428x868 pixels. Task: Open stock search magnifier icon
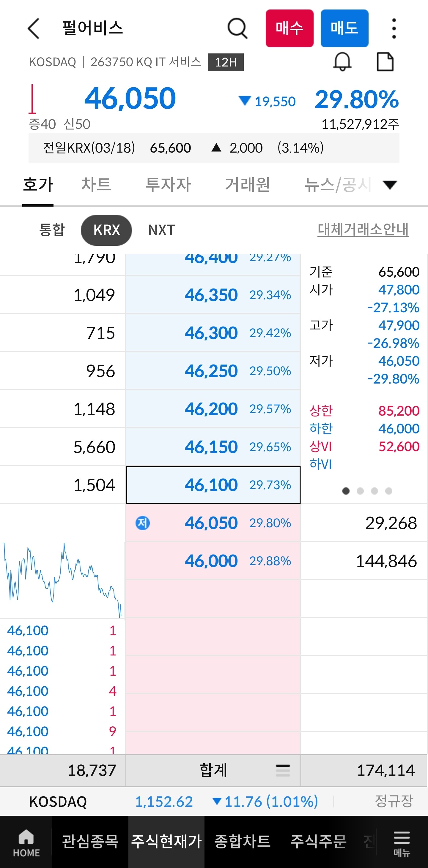[x=237, y=28]
